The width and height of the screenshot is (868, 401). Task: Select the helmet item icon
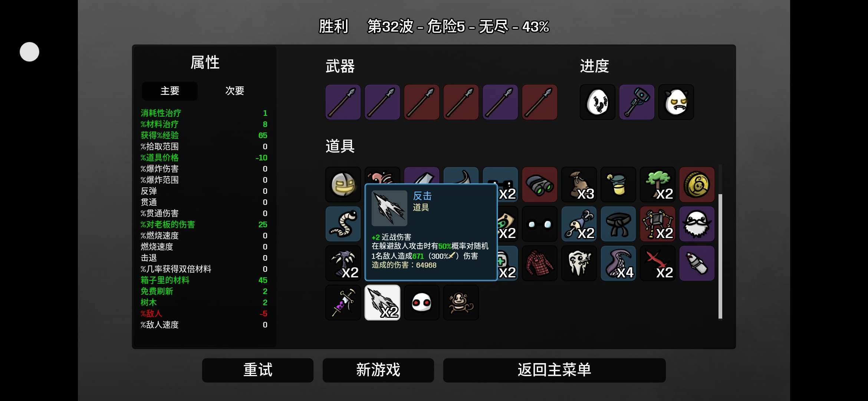[x=343, y=185]
